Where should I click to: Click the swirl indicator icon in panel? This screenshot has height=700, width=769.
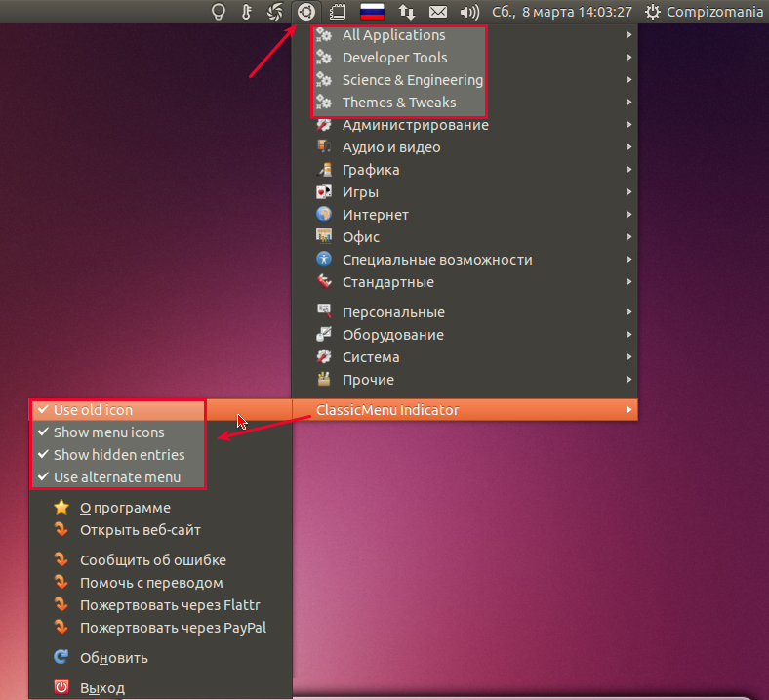[274, 12]
